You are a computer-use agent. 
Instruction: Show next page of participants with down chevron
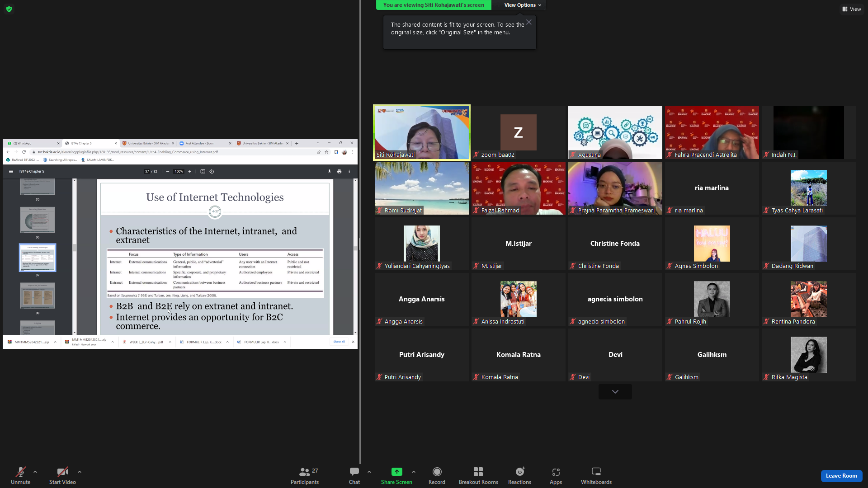(x=615, y=392)
